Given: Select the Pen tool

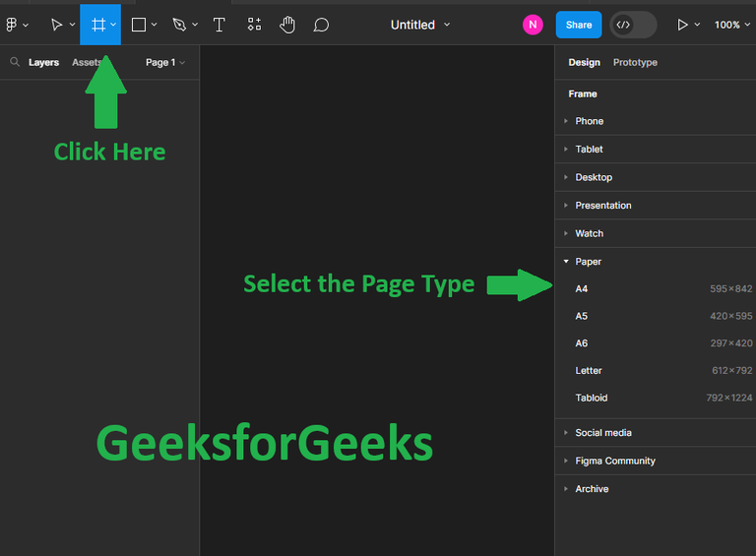Looking at the screenshot, I should click(x=179, y=25).
